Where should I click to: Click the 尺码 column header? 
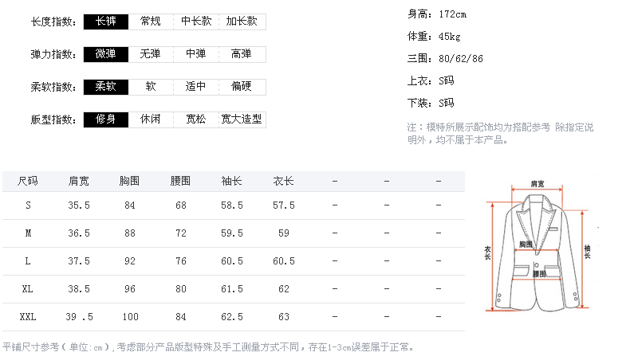pyautogui.click(x=28, y=181)
